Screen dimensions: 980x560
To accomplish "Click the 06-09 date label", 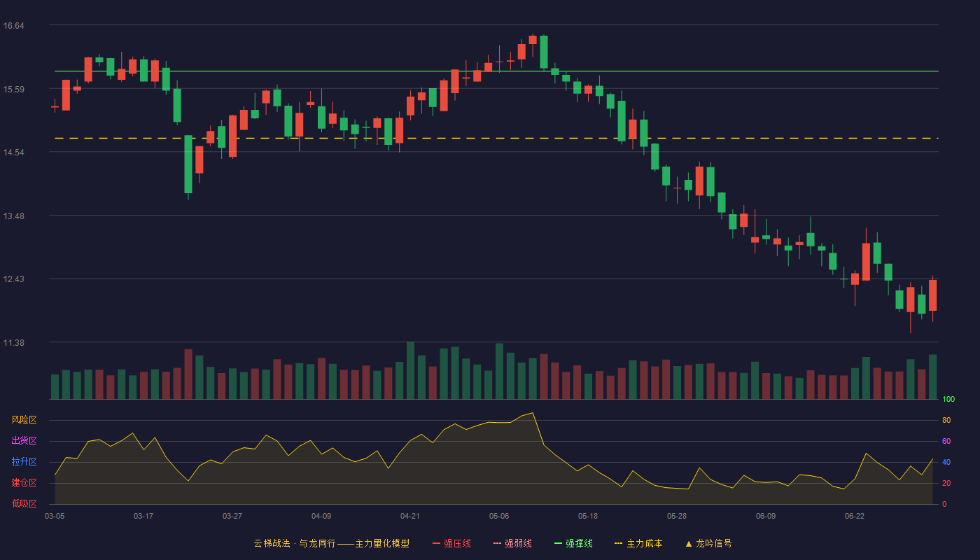I will [766, 516].
